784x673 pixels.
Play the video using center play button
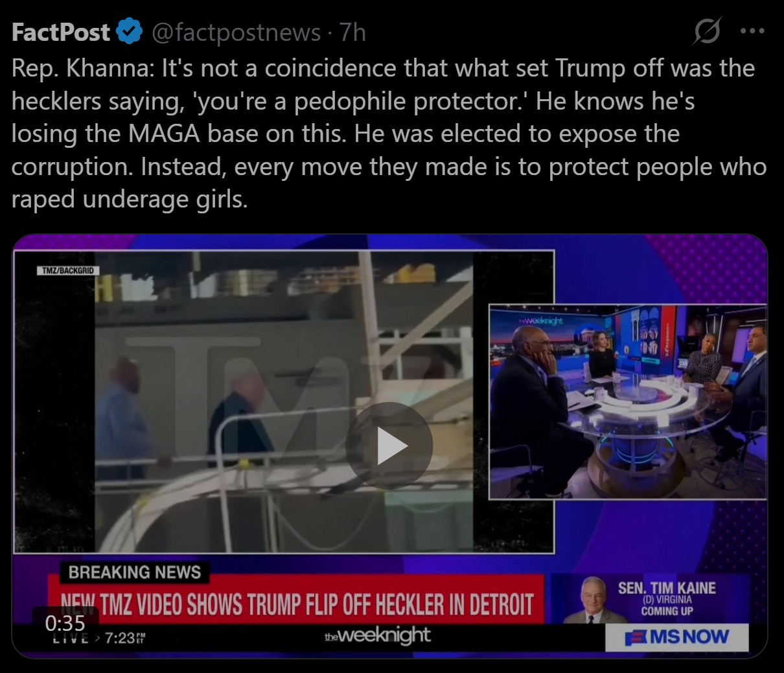coord(389,445)
